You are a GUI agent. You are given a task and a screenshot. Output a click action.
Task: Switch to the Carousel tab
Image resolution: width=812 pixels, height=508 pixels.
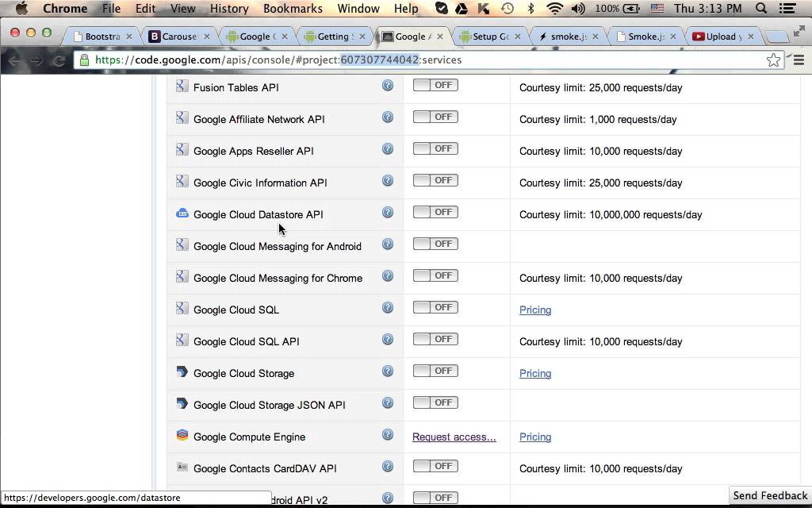[179, 37]
